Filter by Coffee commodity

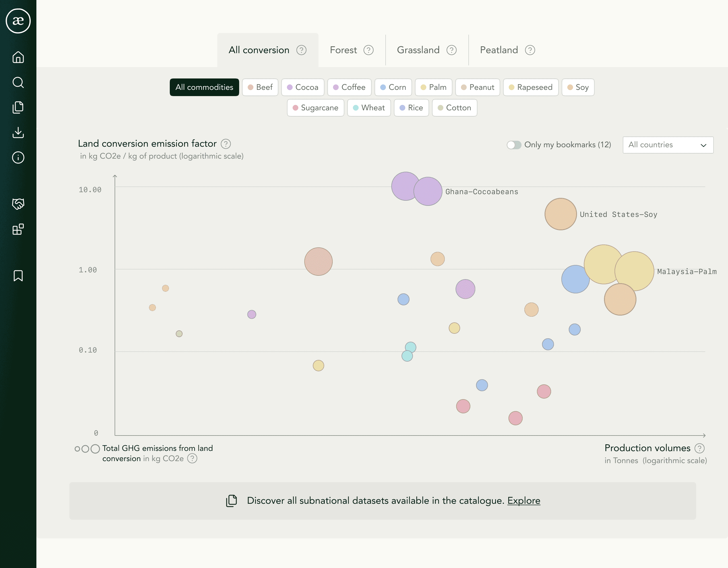(x=349, y=87)
